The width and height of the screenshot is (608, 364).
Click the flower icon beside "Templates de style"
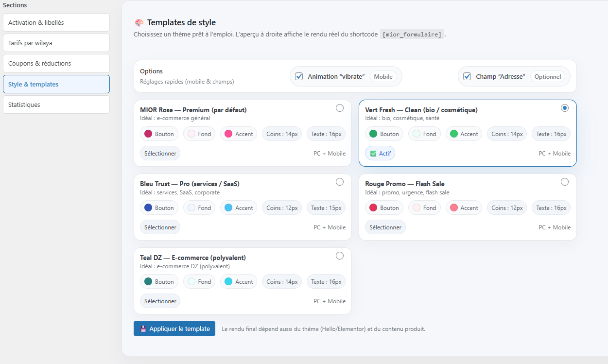tap(139, 22)
